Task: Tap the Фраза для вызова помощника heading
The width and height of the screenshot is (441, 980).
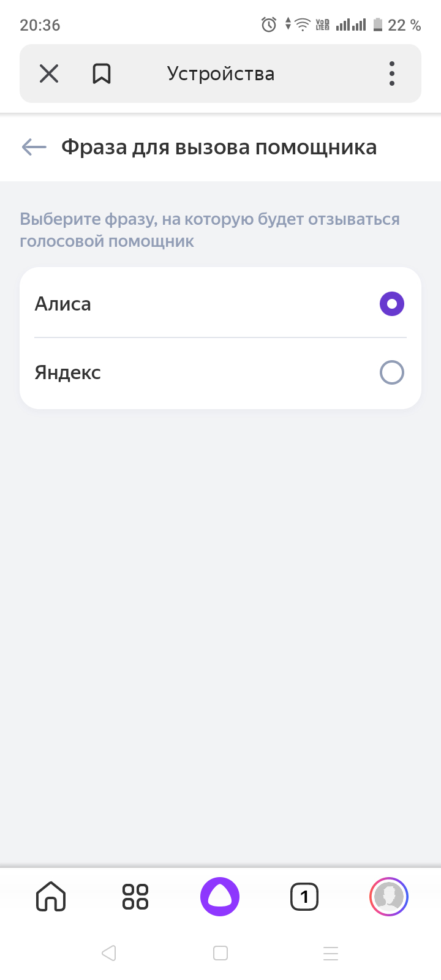Action: 219,147
